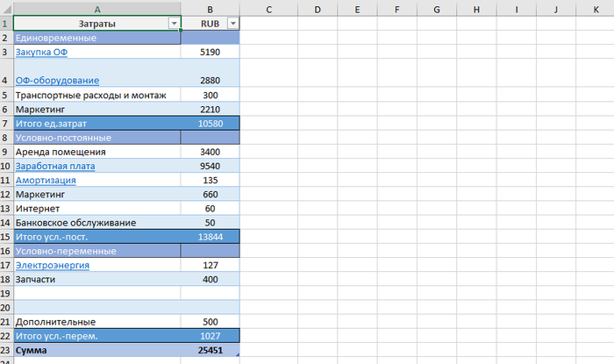Screen dimensions: 614x364
Task: Open the Закупка ОФ hyperlink
Action: tap(41, 52)
